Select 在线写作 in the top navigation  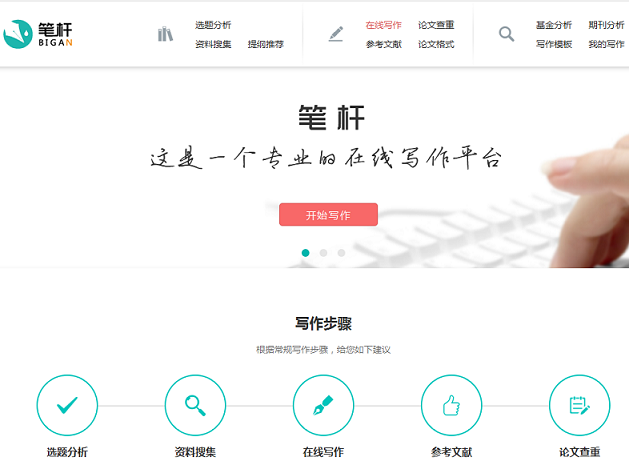[x=383, y=25]
